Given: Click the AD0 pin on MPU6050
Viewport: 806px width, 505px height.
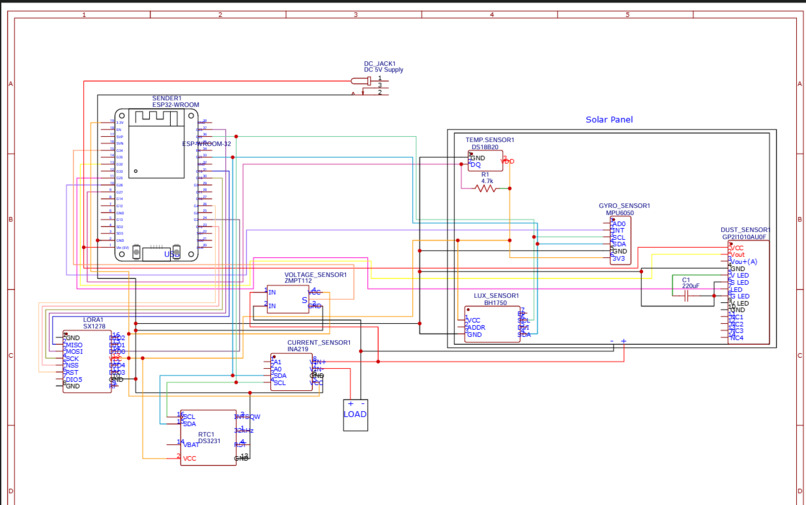Looking at the screenshot, I should (x=619, y=224).
